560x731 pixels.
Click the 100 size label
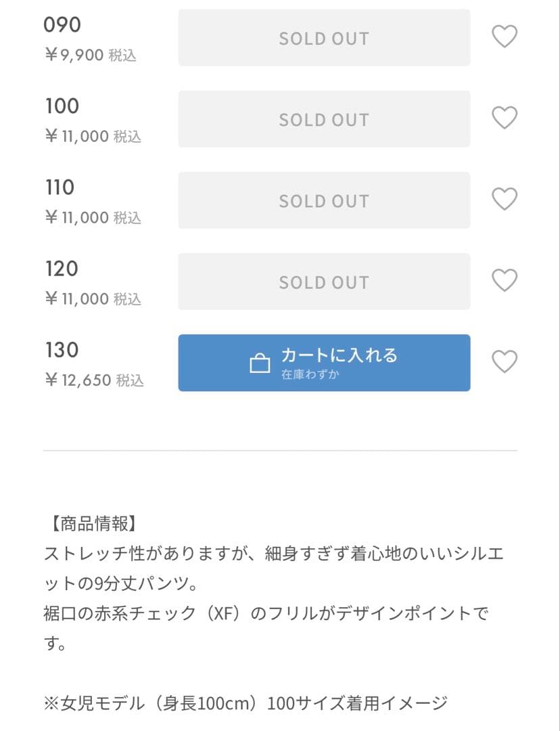62,106
